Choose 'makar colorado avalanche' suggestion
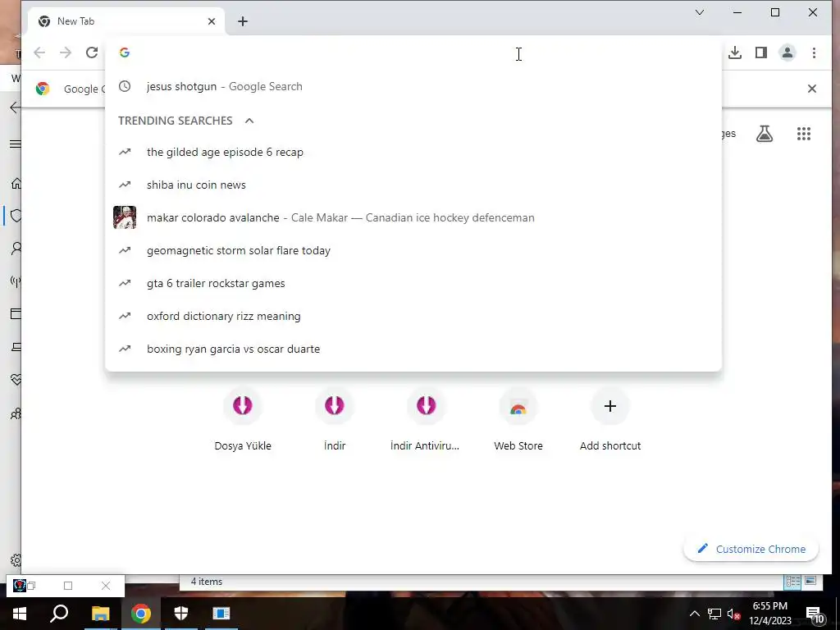The width and height of the screenshot is (840, 630). tap(413, 217)
